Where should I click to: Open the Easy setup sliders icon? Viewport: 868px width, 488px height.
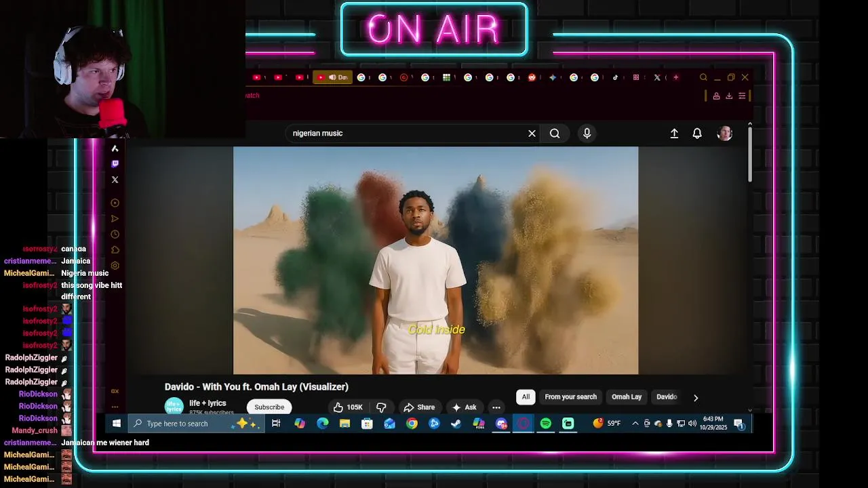pyautogui.click(x=742, y=96)
